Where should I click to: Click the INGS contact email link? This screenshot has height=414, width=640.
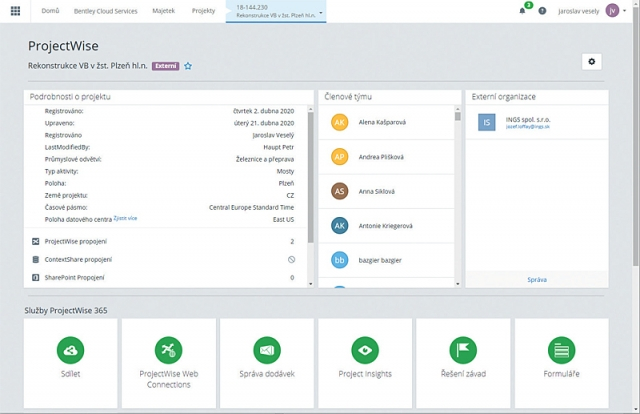528,127
